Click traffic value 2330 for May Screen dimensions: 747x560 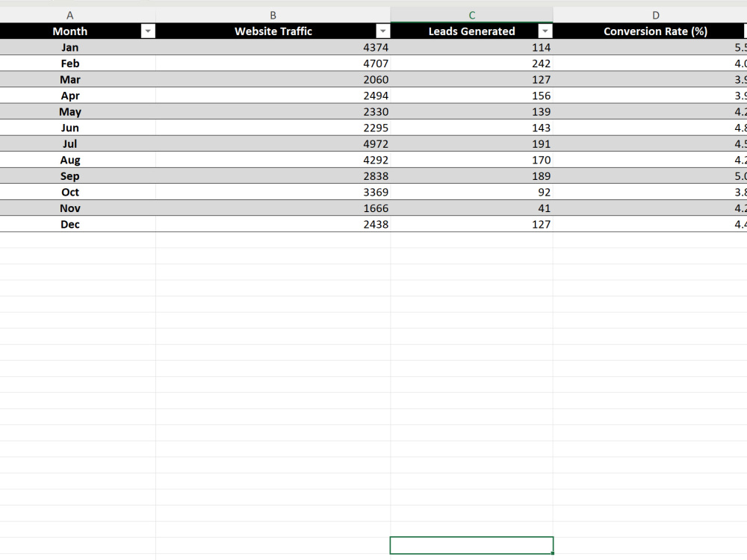tap(273, 112)
